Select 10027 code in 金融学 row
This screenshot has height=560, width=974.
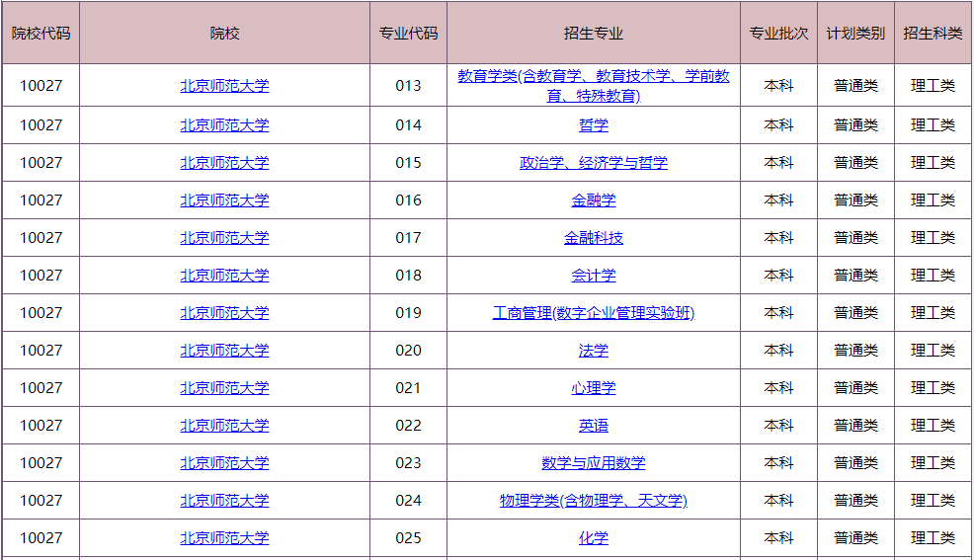[41, 200]
